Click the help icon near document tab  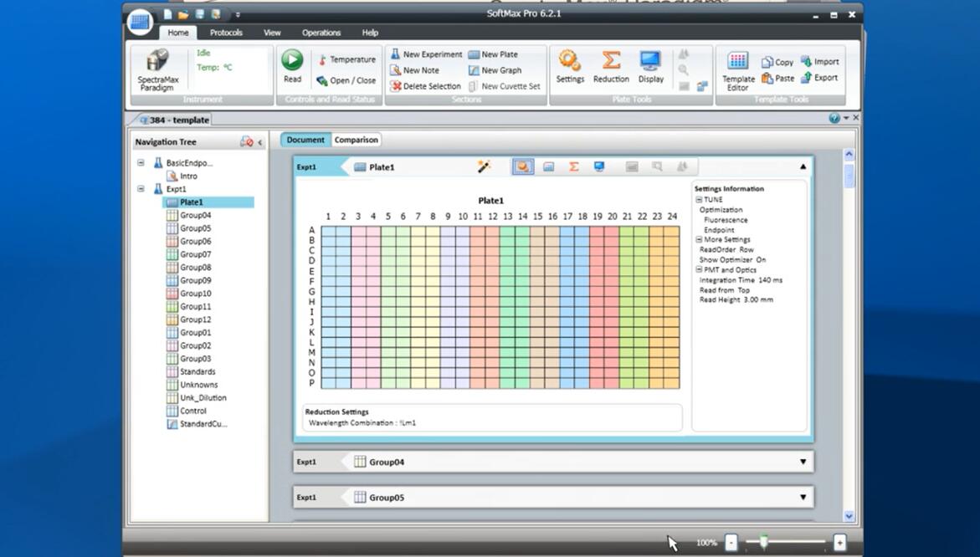(834, 118)
